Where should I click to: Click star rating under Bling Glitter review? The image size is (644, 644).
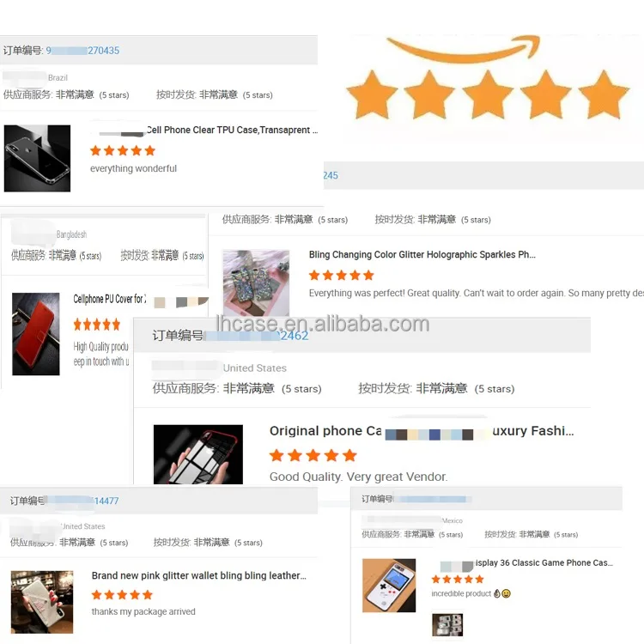341,275
